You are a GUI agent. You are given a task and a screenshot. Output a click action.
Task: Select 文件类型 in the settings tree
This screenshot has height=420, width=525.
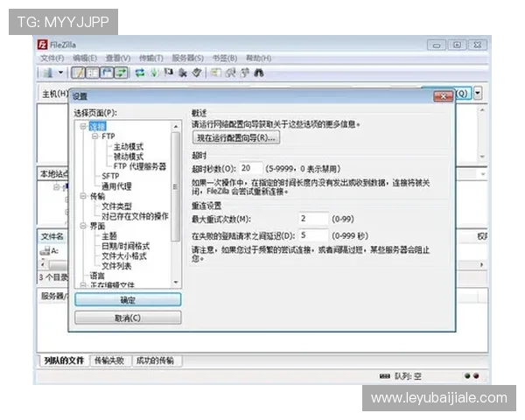pos(116,206)
